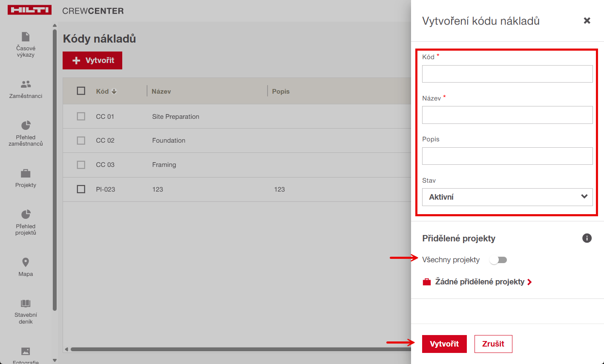
Task: Click into the Kód input field
Action: (x=507, y=74)
